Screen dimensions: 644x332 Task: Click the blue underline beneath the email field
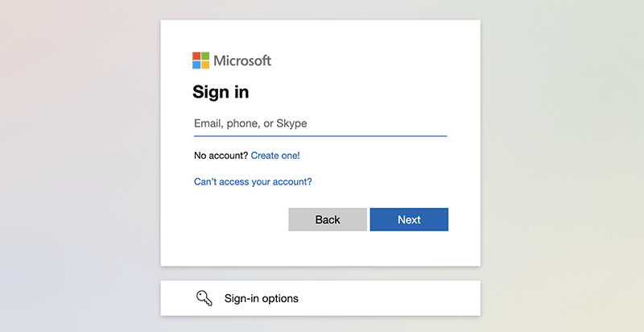(320, 136)
